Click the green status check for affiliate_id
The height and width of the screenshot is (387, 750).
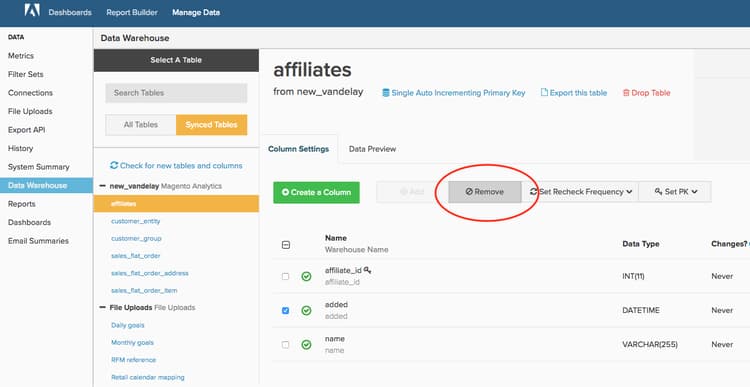click(306, 276)
